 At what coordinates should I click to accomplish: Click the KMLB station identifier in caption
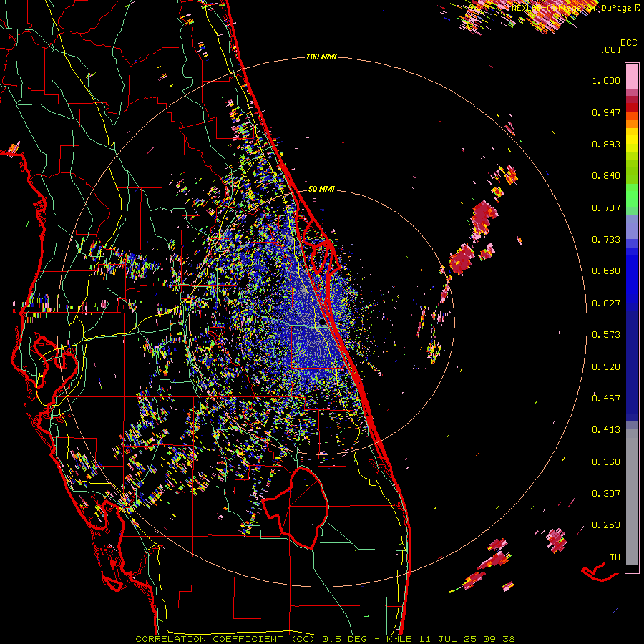(400, 639)
